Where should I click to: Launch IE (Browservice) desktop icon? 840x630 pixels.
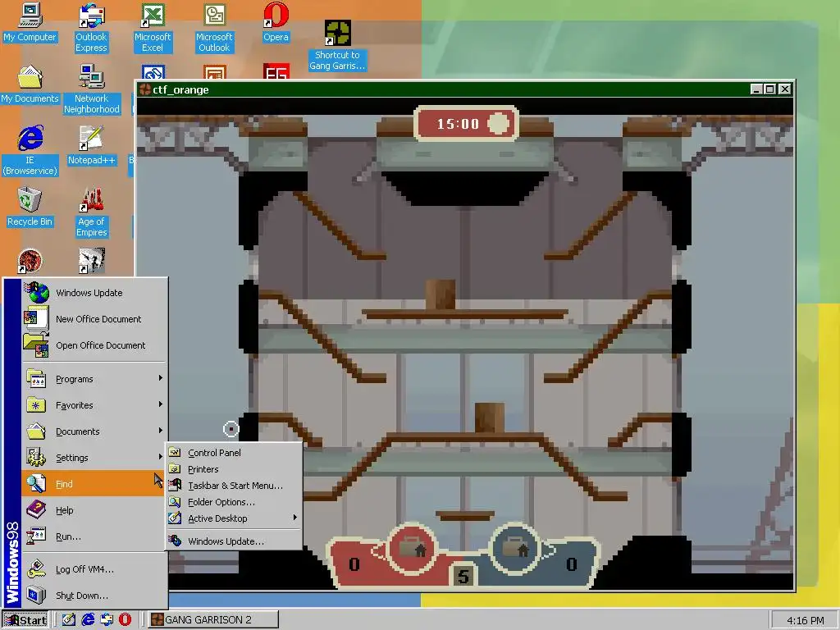point(30,151)
